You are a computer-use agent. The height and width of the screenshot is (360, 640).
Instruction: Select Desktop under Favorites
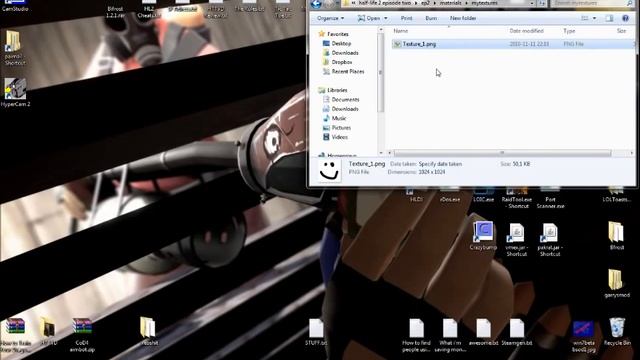[337, 43]
